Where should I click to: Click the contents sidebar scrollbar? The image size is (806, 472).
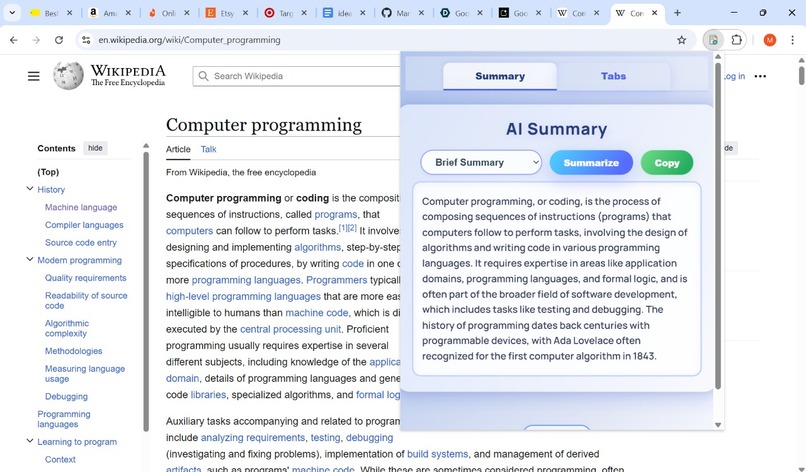coord(146,291)
